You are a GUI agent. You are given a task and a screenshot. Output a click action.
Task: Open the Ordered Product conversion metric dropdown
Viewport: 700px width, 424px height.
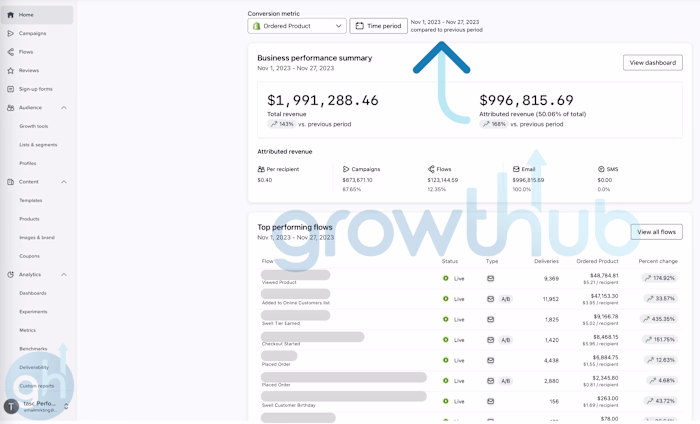[297, 26]
